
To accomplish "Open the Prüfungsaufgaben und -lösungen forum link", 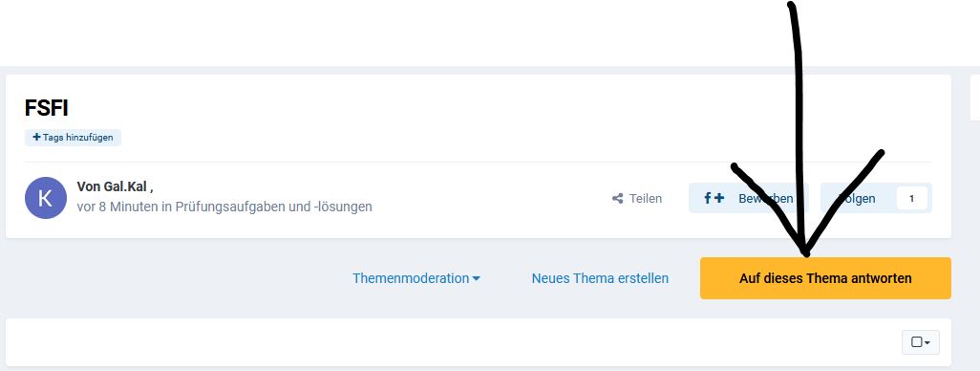I will point(274,207).
